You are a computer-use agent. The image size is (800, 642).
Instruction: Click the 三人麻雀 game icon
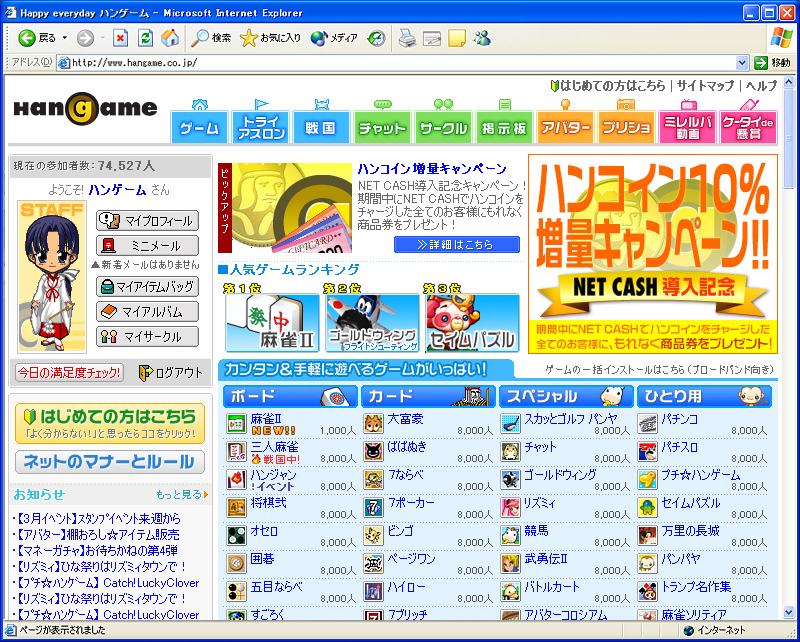pos(236,452)
